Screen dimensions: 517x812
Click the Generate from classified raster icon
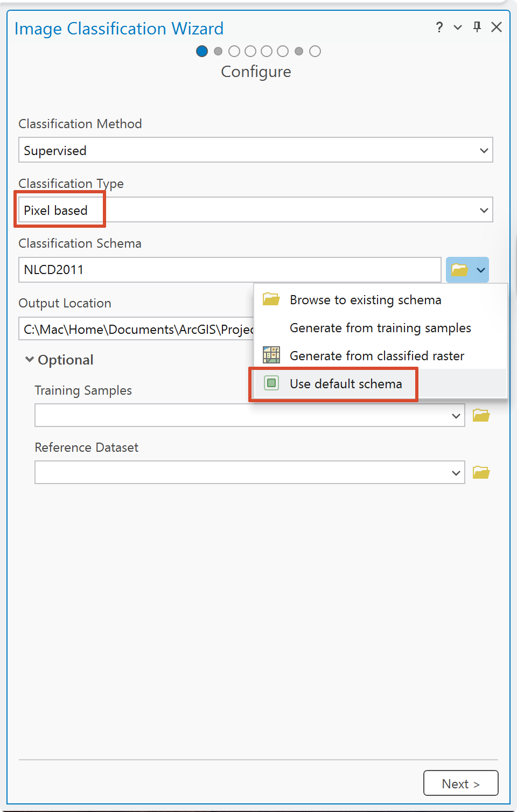271,355
